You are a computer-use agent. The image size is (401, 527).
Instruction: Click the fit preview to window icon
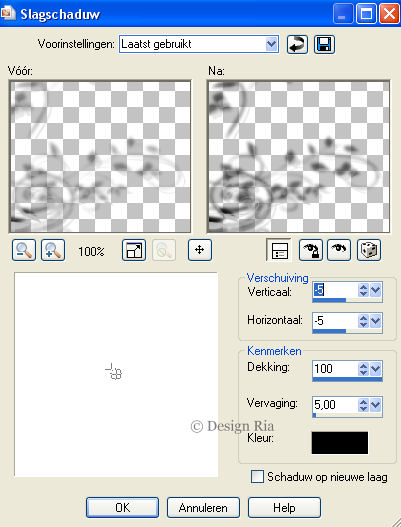coord(134,250)
